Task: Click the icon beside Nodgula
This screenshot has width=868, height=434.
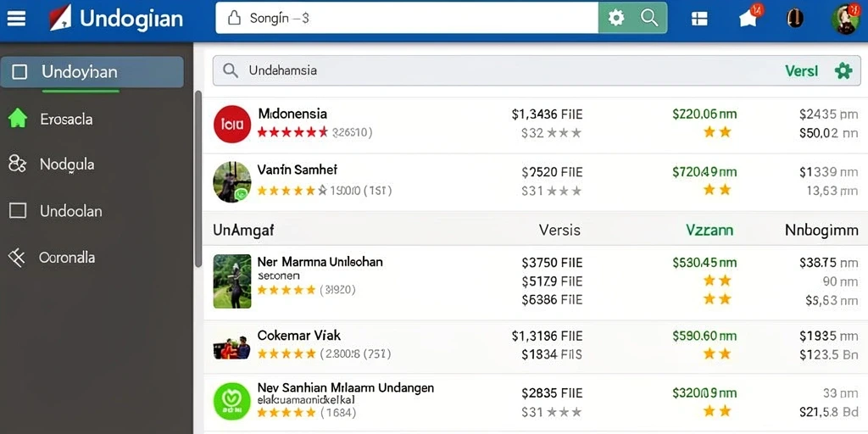Action: coord(17,164)
